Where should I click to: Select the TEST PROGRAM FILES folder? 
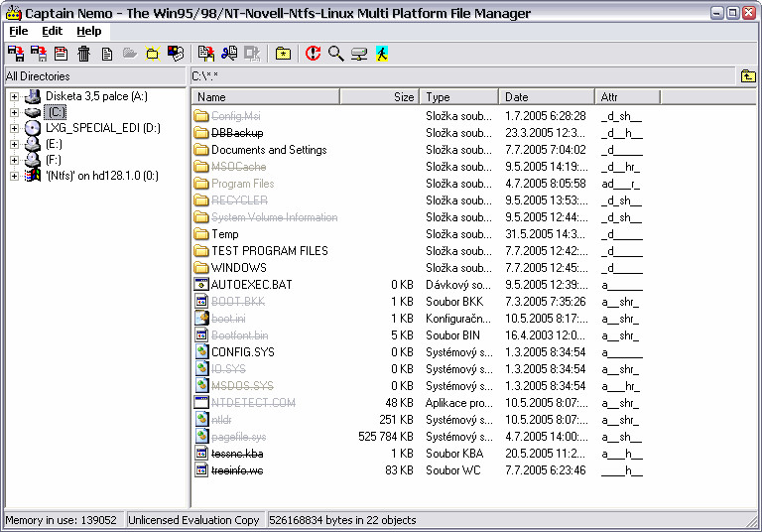[270, 251]
